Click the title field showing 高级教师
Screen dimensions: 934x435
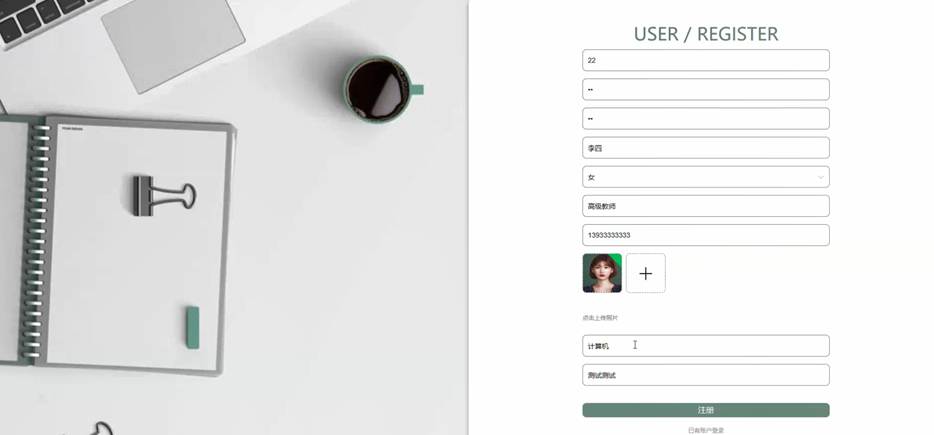coord(706,206)
